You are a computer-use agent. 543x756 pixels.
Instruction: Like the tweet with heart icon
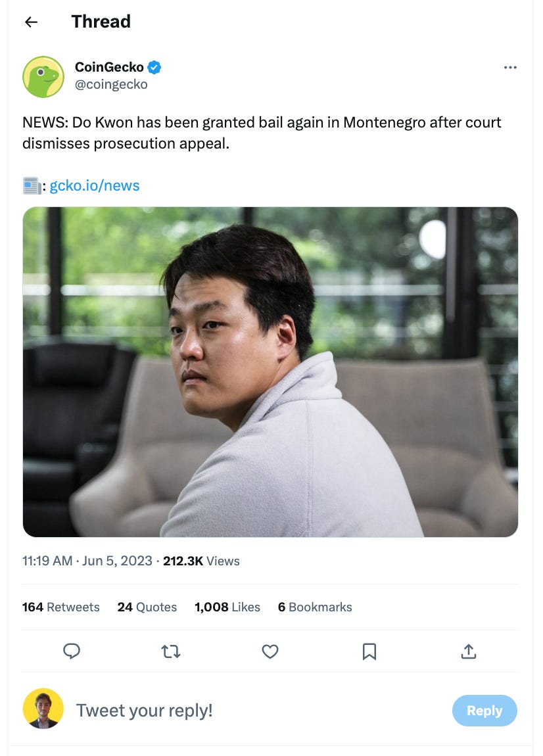coord(270,652)
